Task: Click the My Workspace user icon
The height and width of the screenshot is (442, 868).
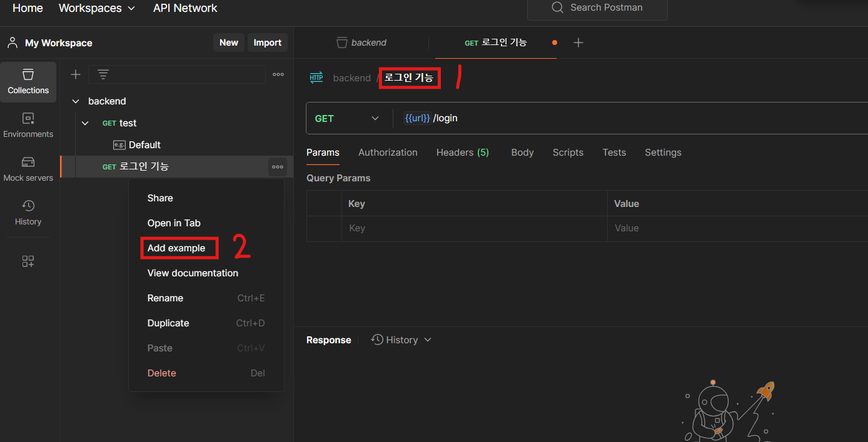Action: pyautogui.click(x=12, y=43)
